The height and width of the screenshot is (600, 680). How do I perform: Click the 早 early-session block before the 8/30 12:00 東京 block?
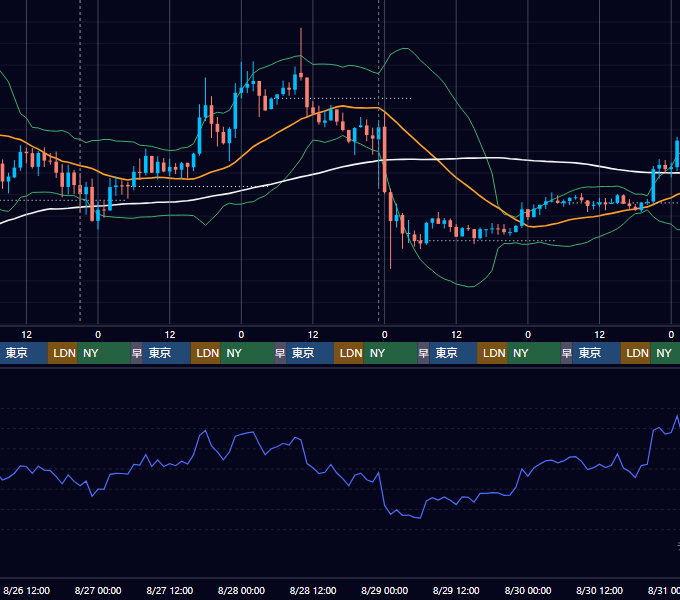[x=566, y=353]
